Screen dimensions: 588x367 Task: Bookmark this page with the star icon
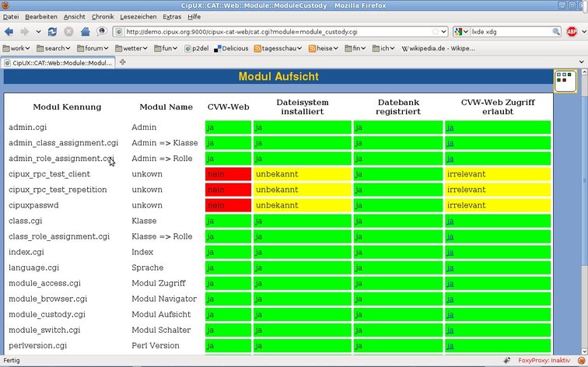[x=435, y=32]
